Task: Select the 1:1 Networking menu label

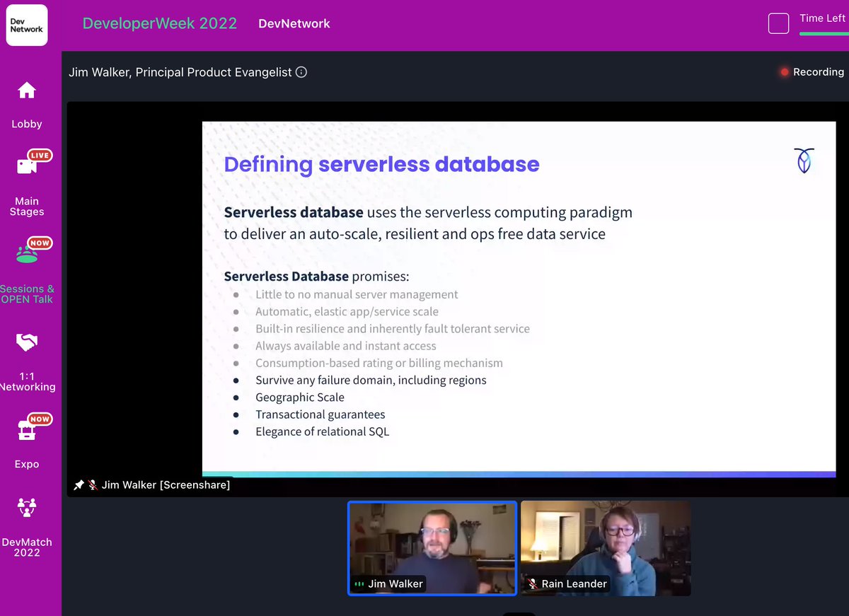Action: (27, 382)
